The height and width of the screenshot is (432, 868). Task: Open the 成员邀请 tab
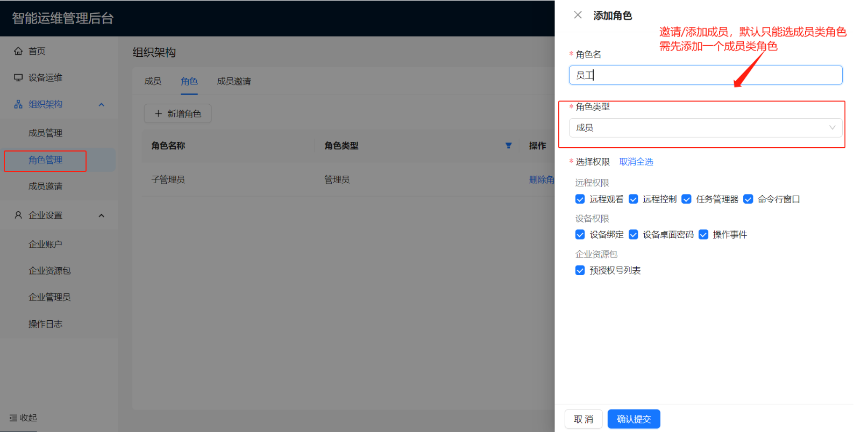(234, 81)
